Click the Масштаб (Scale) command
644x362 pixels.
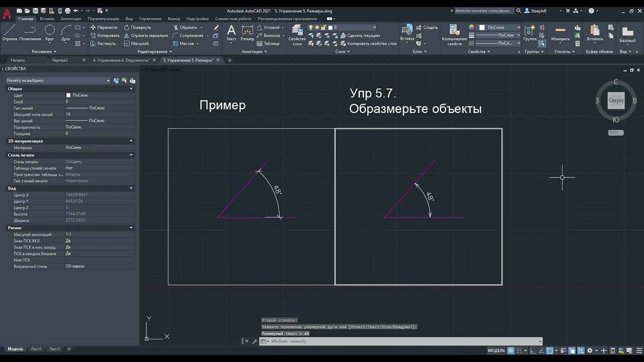(x=136, y=44)
